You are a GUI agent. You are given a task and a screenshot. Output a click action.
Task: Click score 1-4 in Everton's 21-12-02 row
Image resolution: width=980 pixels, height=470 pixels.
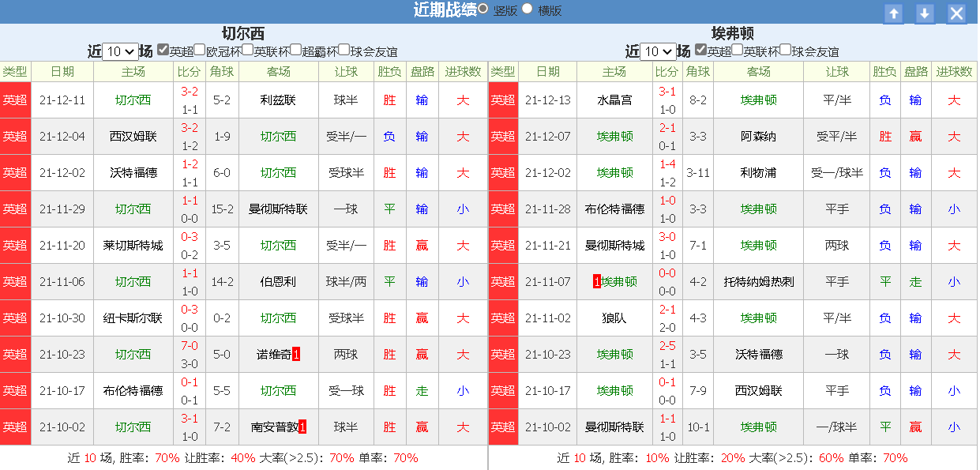coord(667,164)
